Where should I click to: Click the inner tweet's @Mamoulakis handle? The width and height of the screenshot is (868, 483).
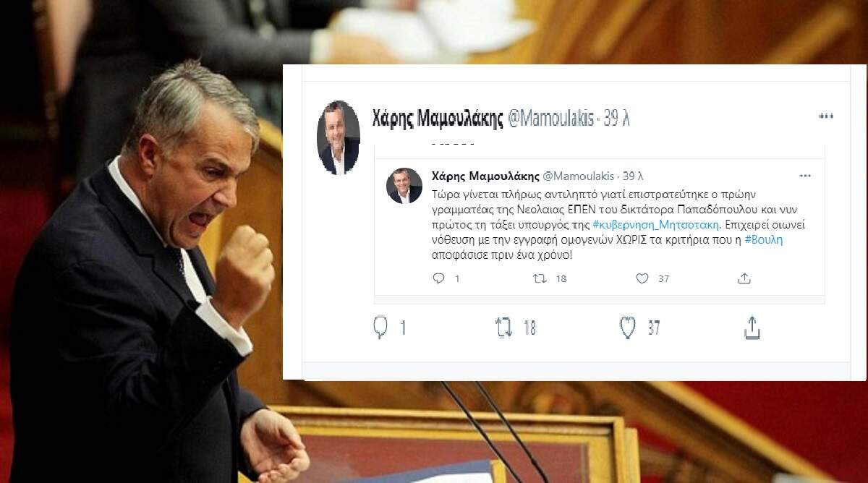578,176
